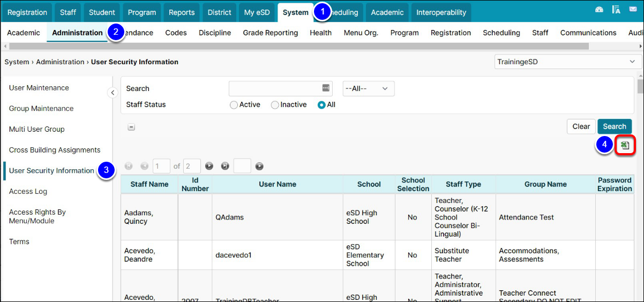Click the Staff Type column header
The width and height of the screenshot is (644, 302).
coord(463,184)
